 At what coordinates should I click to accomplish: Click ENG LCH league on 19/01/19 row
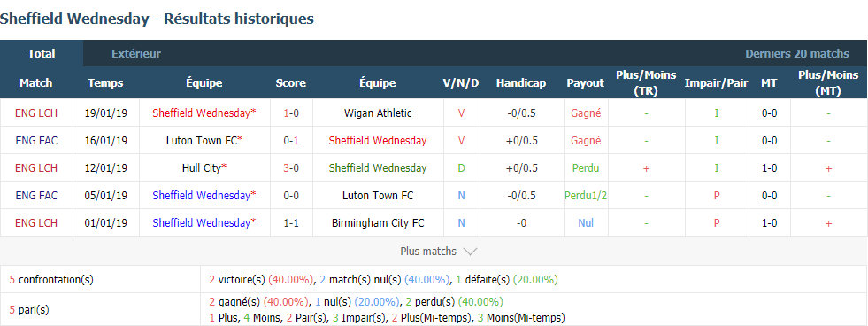tap(36, 113)
